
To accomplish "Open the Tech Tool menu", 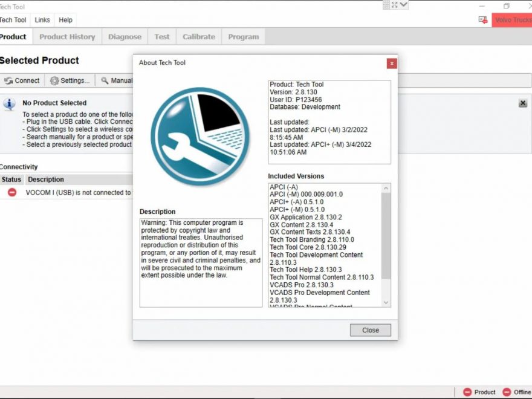I will (x=13, y=20).
